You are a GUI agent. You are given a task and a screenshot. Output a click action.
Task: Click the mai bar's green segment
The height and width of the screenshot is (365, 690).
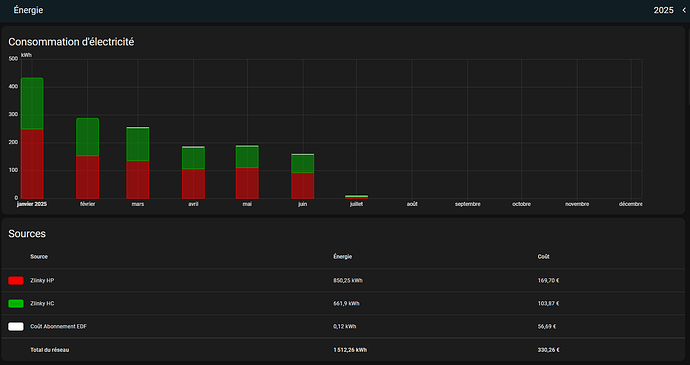tap(247, 157)
